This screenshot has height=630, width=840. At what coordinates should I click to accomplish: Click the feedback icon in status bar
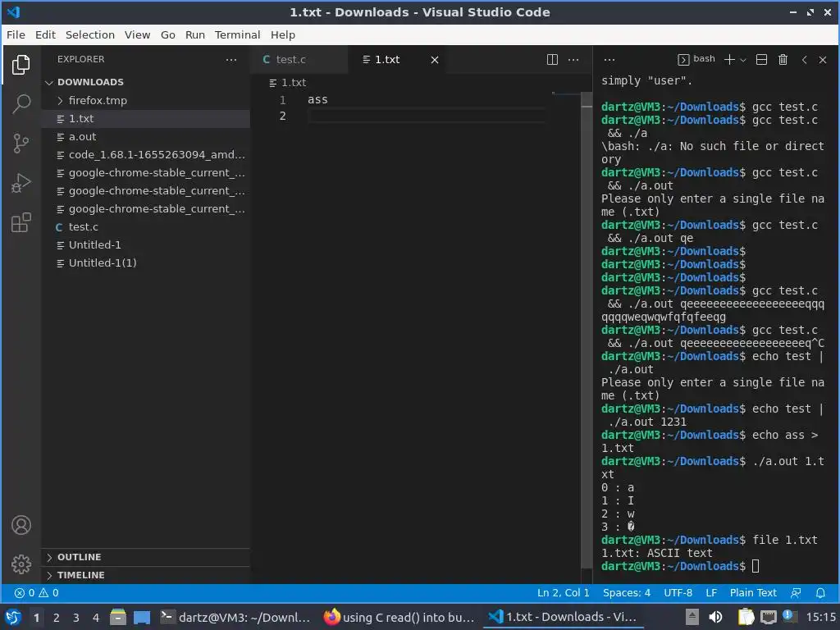tap(796, 593)
